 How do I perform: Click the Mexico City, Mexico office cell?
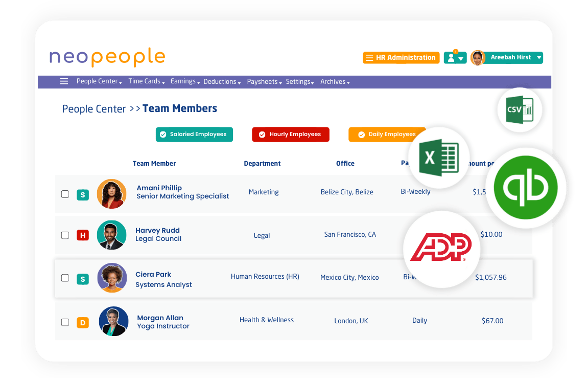tap(349, 277)
